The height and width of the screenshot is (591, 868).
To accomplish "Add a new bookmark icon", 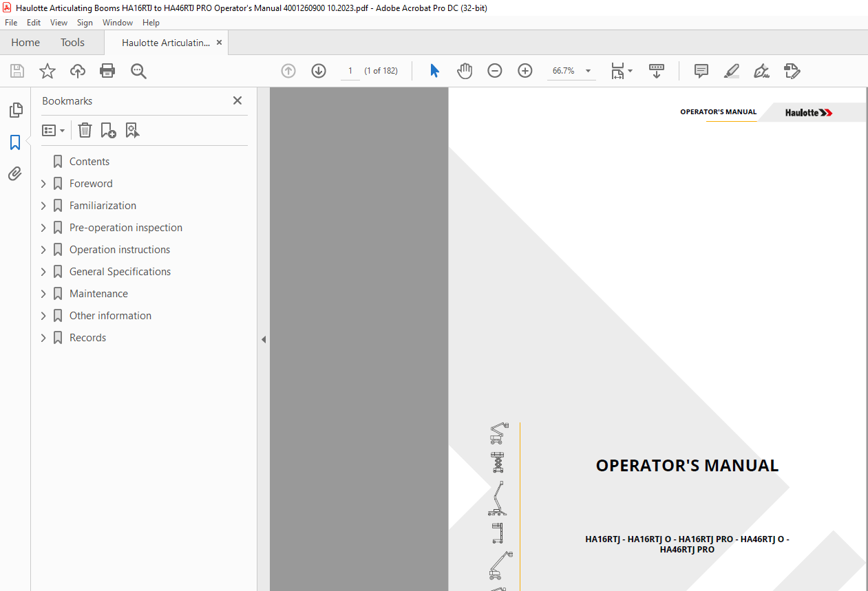I will coord(108,130).
